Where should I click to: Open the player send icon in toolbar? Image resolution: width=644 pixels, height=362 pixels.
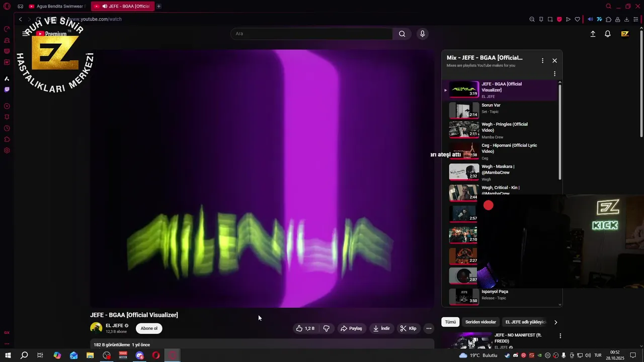pyautogui.click(x=568, y=19)
